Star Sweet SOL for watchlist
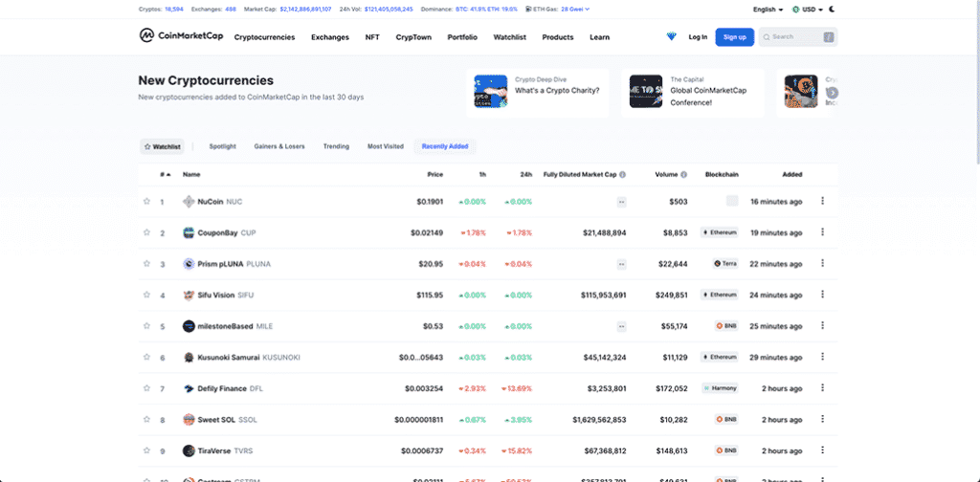This screenshot has width=980, height=482. 146,420
